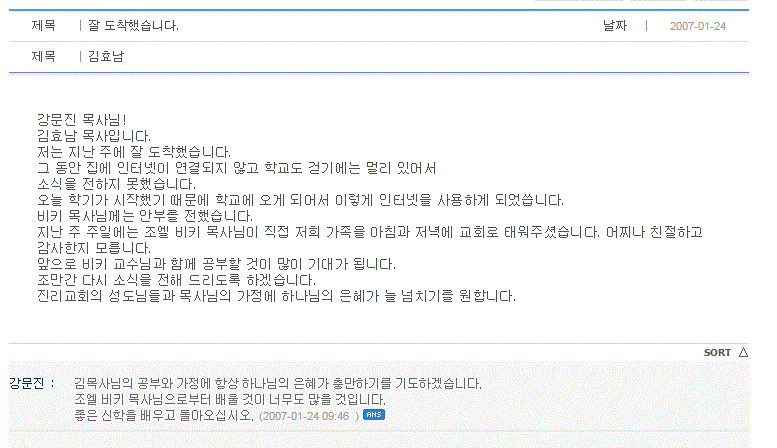
Task: Click the blue ANS reply icon
Action: coord(374,415)
